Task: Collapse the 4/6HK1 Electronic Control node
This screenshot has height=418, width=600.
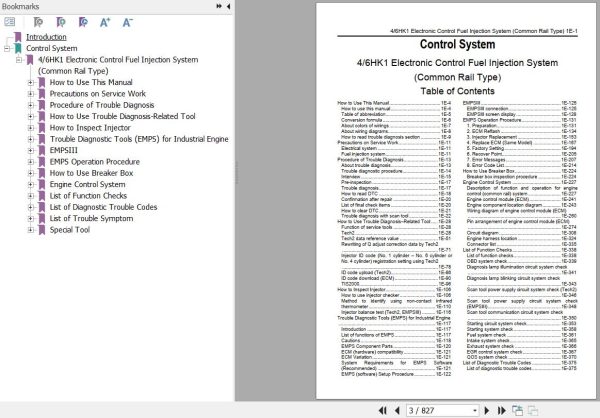Action: point(19,60)
